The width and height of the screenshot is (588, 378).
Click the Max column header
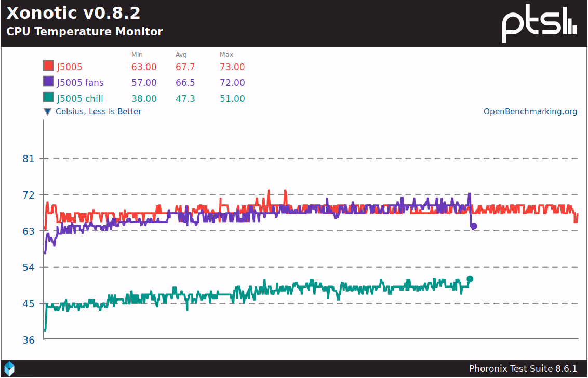pos(226,55)
